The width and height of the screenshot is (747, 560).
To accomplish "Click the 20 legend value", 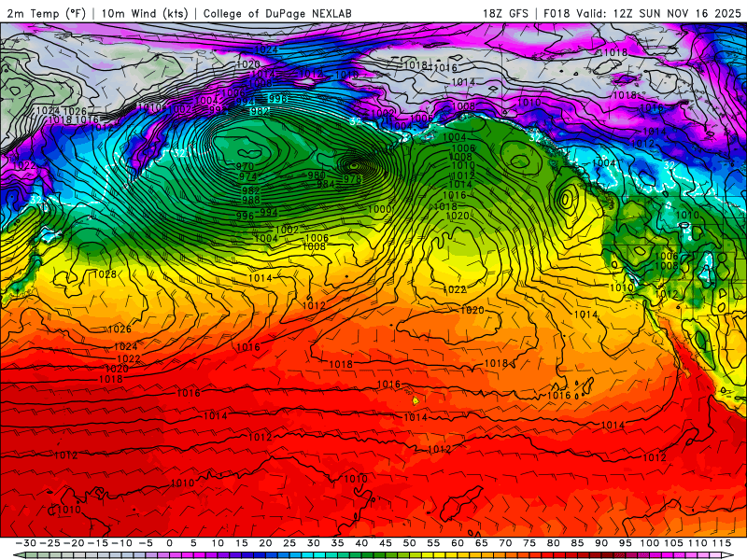I will (x=265, y=543).
